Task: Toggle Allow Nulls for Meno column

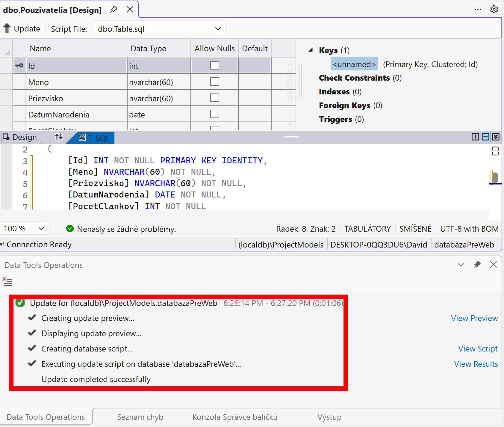Action: point(215,82)
